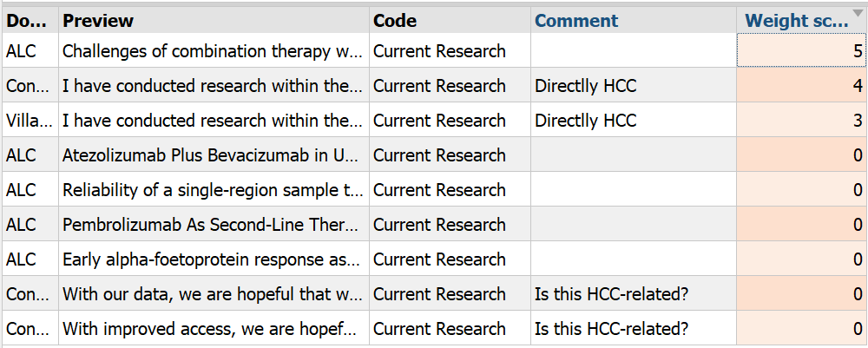Image resolution: width=868 pixels, height=348 pixels.
Task: Click the Code column header
Action: [450, 21]
